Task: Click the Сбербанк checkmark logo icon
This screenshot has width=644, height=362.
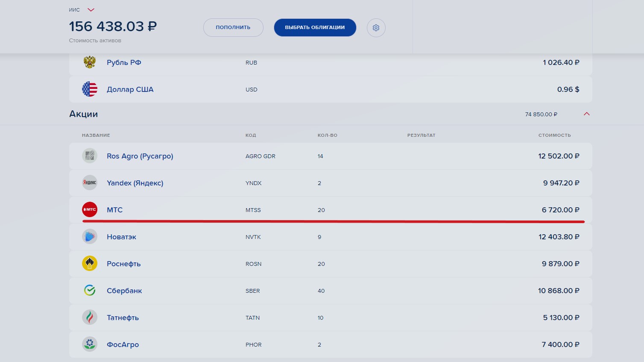Action: click(x=90, y=291)
